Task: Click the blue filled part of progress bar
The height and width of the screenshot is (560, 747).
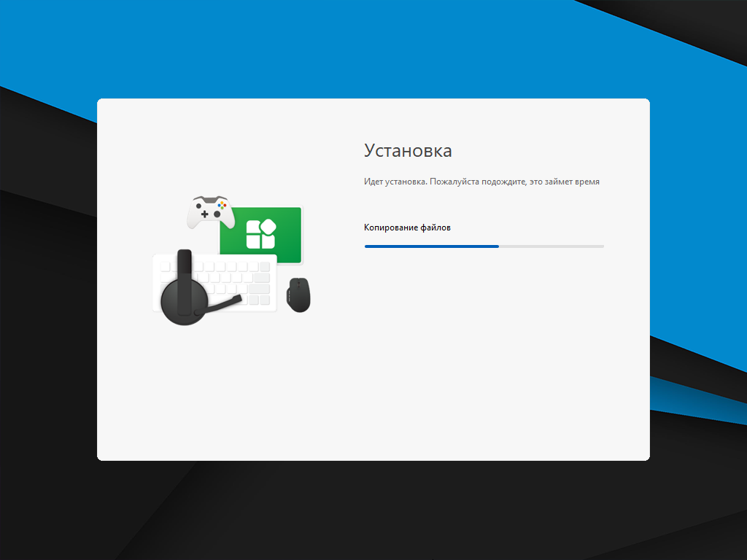Action: 430,246
